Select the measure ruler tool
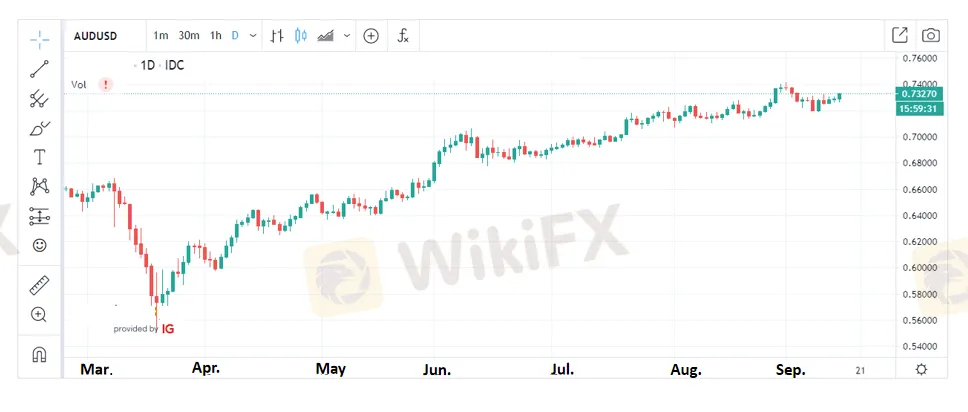This screenshot has height=412, width=968. coord(39,284)
